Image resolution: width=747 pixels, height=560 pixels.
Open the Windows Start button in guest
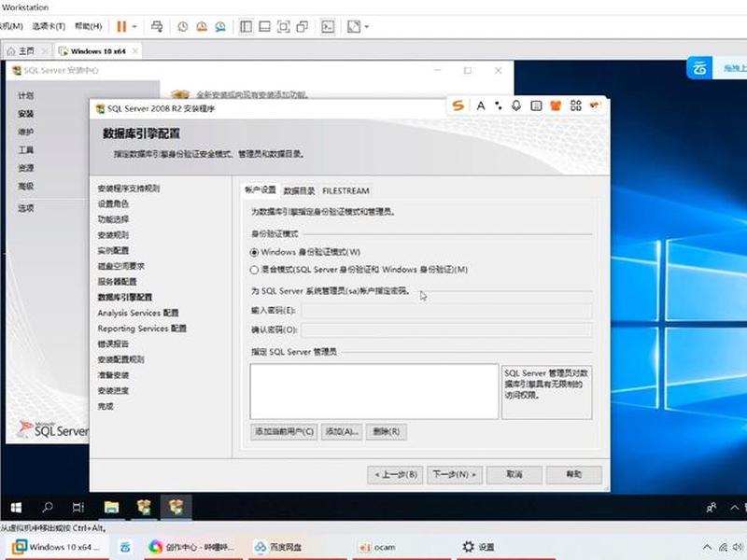[x=16, y=508]
